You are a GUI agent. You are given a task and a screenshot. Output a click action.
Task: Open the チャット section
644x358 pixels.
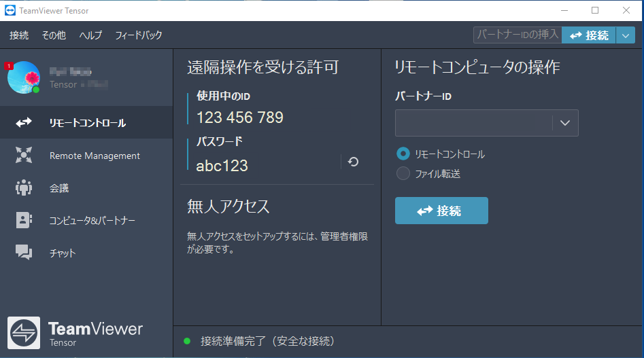pyautogui.click(x=86, y=253)
